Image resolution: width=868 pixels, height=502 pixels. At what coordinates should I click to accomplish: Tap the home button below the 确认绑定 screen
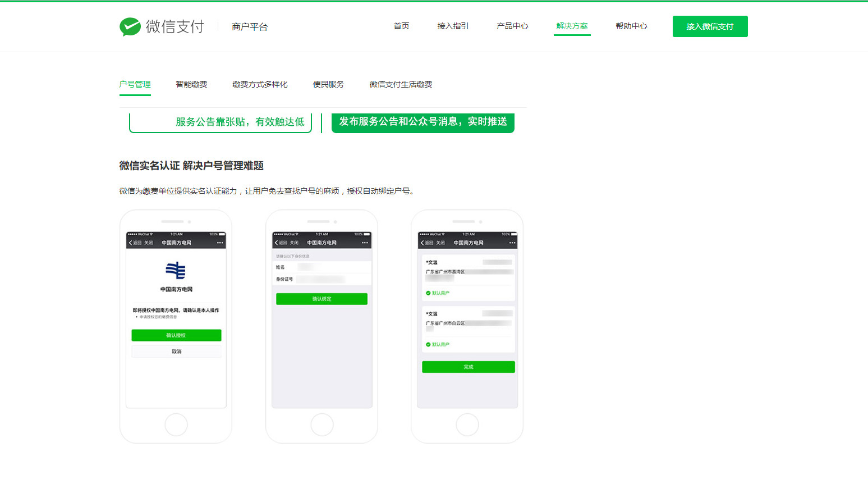pyautogui.click(x=322, y=425)
